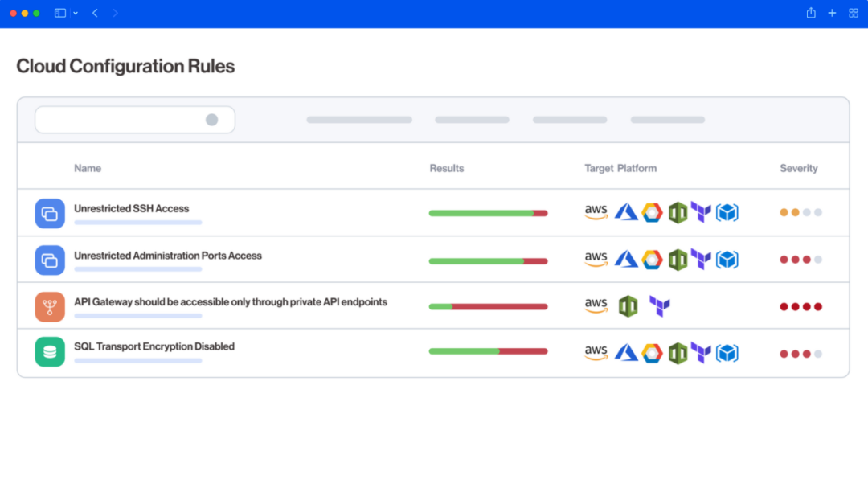Open a new tab with plus icon

(x=832, y=13)
